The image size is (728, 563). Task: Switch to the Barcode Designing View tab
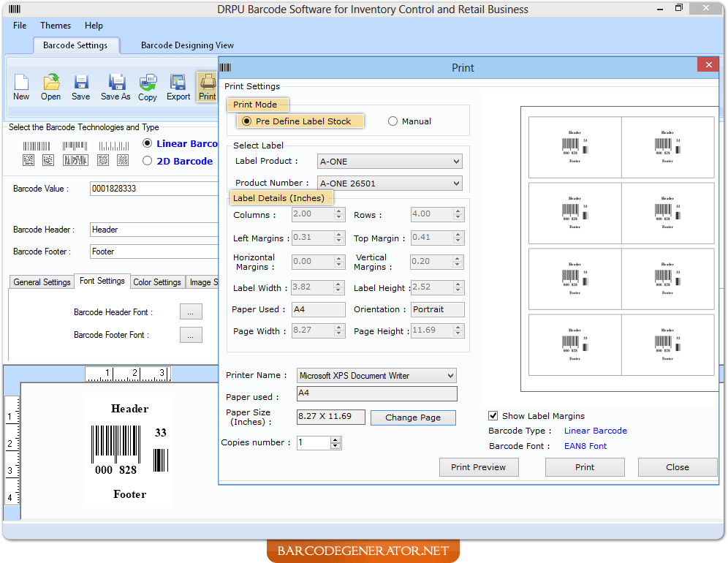tap(187, 45)
